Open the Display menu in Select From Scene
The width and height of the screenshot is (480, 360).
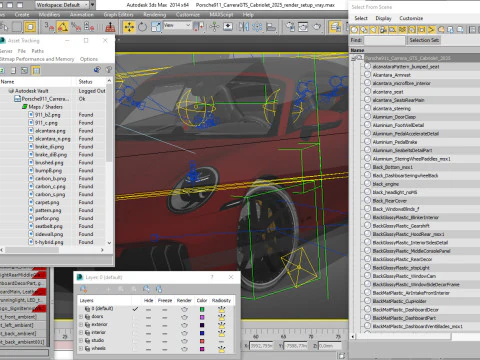tap(383, 18)
